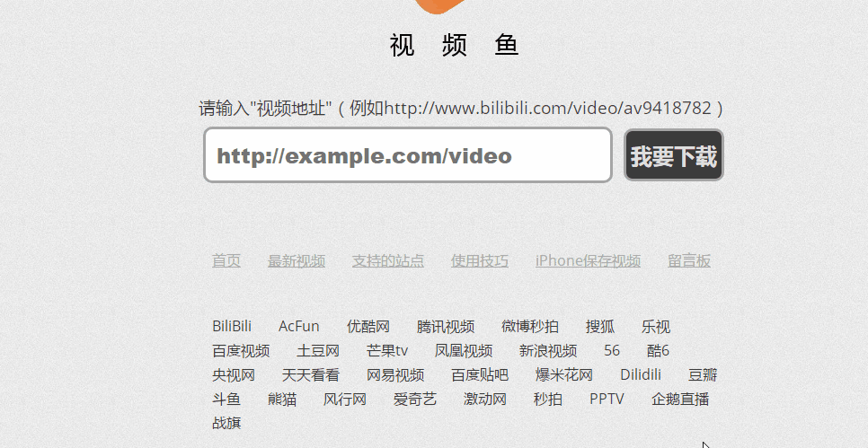Click the 视频鱼 site title
Image resolution: width=868 pixels, height=448 pixels.
[454, 46]
